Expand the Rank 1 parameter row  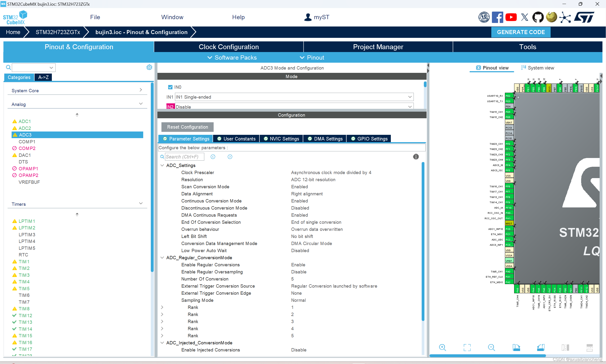[162, 307]
